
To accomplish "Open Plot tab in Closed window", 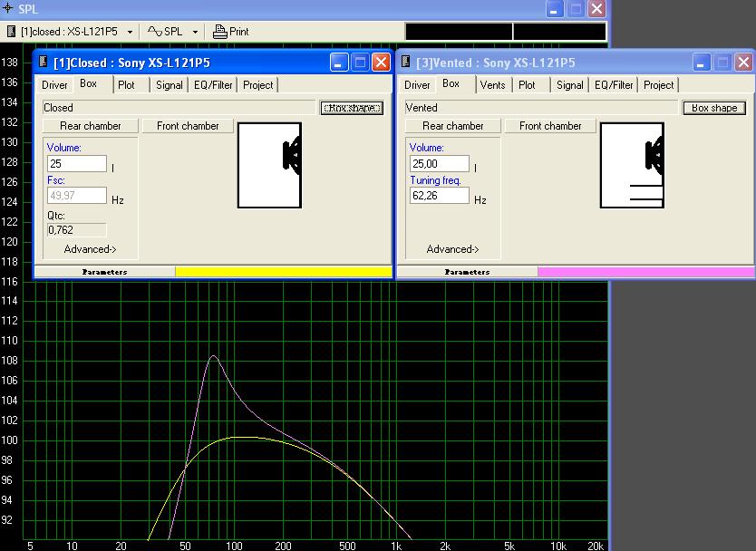I will (x=126, y=85).
